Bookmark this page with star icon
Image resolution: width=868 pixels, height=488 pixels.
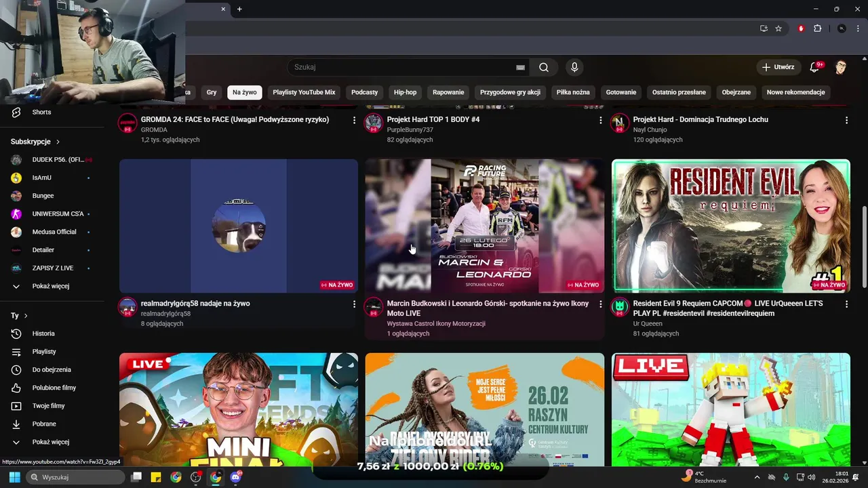[778, 28]
